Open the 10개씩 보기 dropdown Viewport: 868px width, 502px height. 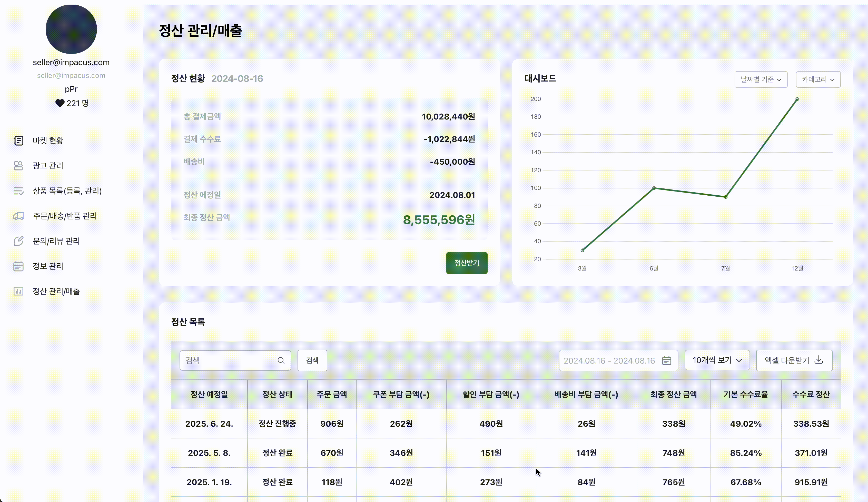(717, 360)
